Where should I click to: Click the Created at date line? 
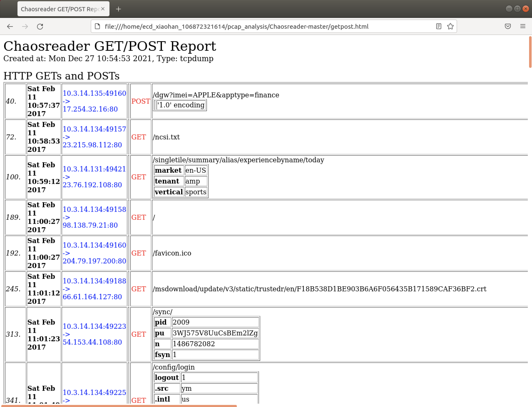tap(108, 58)
